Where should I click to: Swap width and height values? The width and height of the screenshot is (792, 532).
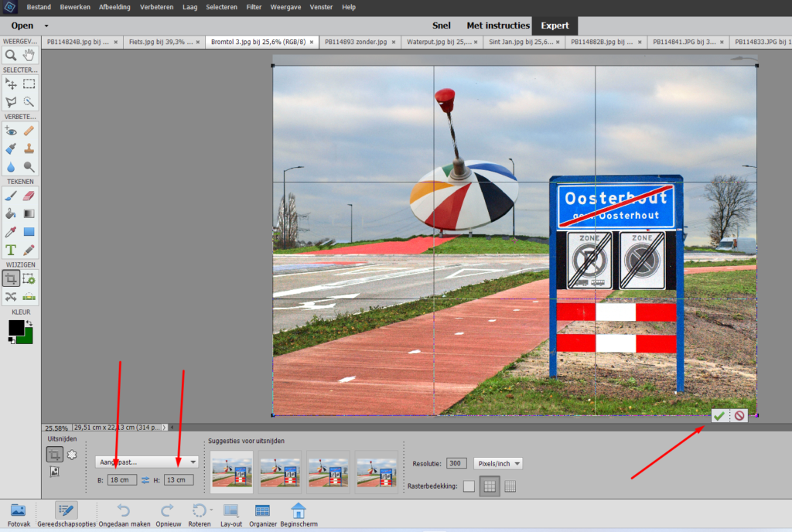coord(145,480)
